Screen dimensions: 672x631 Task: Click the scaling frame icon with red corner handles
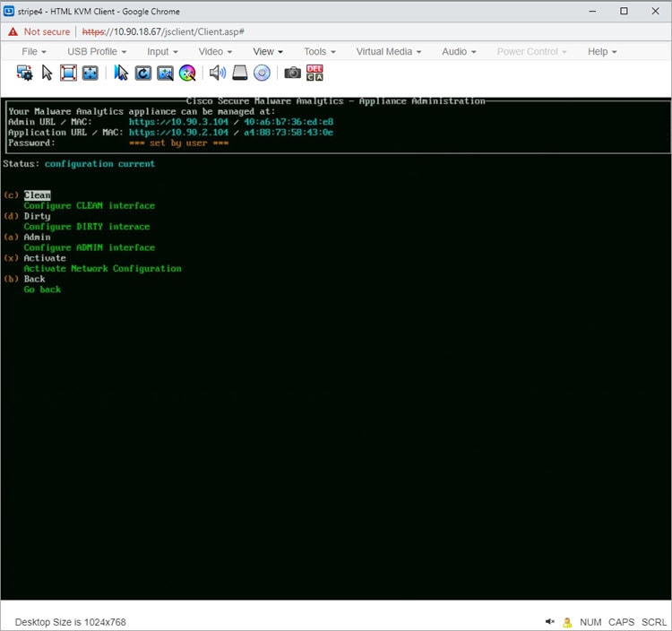[x=68, y=73]
